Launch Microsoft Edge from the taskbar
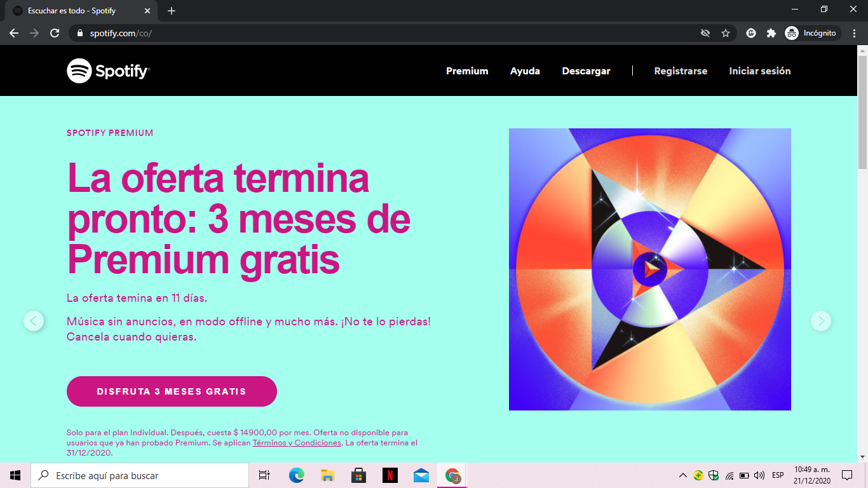The image size is (868, 488). tap(296, 475)
